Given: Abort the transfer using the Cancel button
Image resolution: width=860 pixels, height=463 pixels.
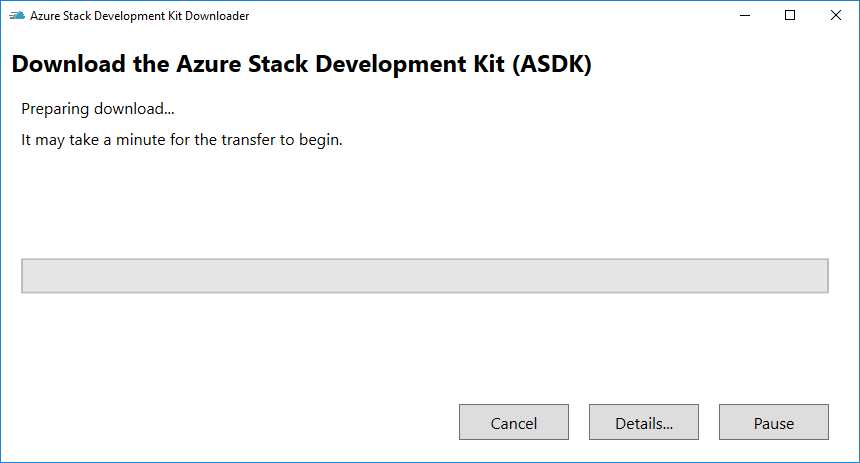Looking at the screenshot, I should 513,422.
